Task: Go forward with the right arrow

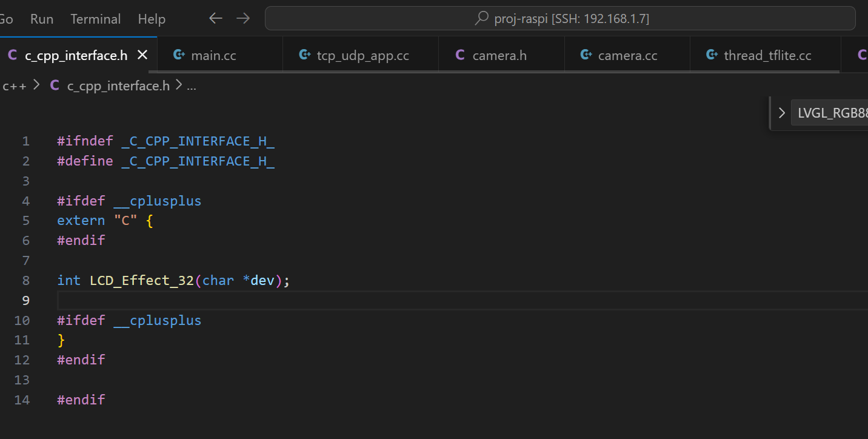Action: pyautogui.click(x=243, y=19)
